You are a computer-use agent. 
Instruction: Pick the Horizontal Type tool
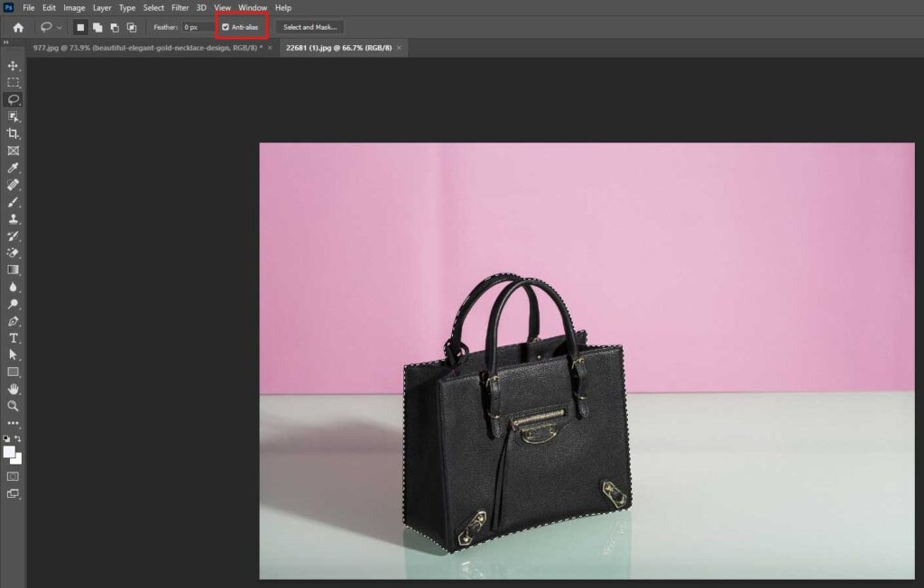(x=13, y=337)
